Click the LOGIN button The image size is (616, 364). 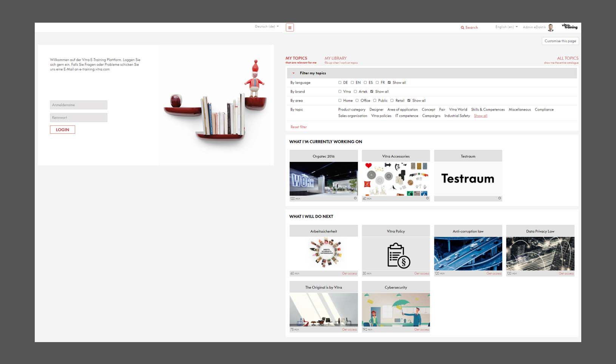tap(62, 130)
